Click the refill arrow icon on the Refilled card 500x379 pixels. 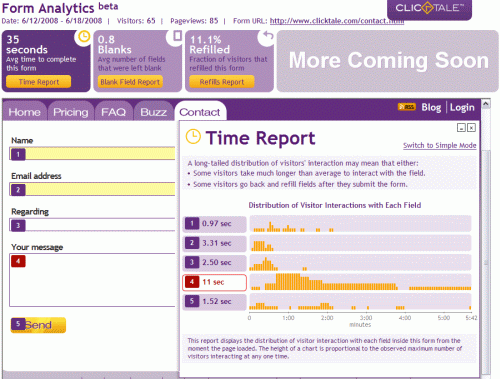click(x=268, y=35)
